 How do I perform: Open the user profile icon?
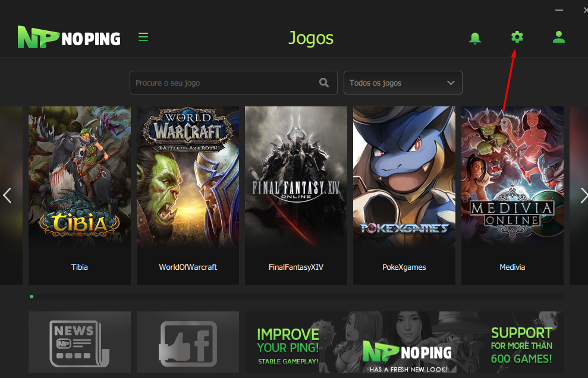coord(559,37)
